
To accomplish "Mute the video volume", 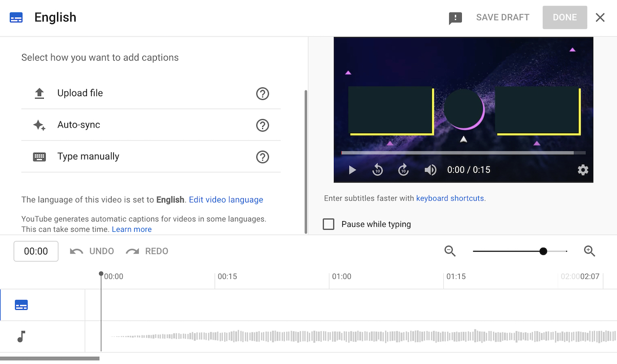I will point(430,170).
